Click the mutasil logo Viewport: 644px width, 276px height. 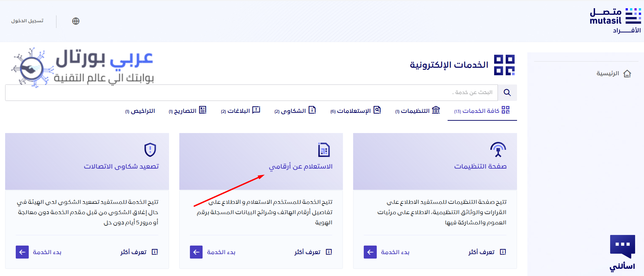tap(615, 16)
